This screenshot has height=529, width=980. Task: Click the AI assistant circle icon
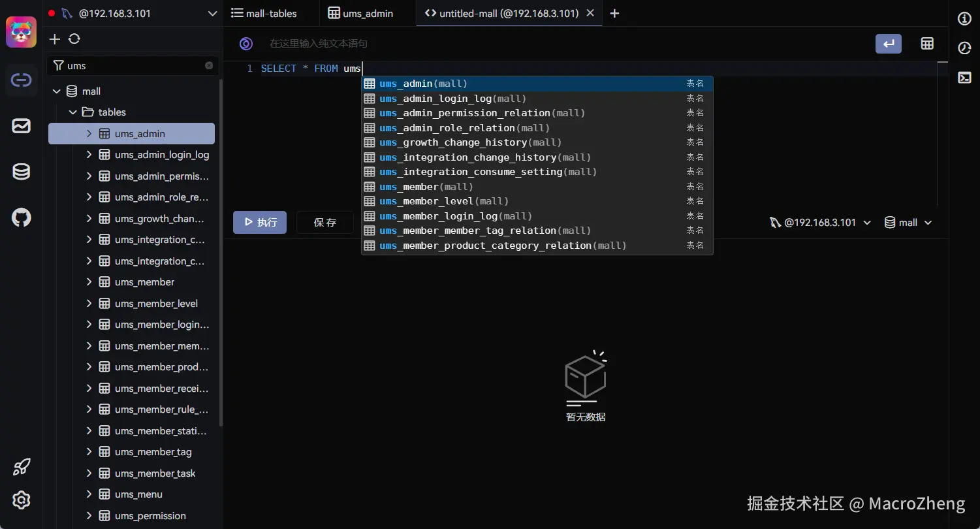pyautogui.click(x=246, y=44)
